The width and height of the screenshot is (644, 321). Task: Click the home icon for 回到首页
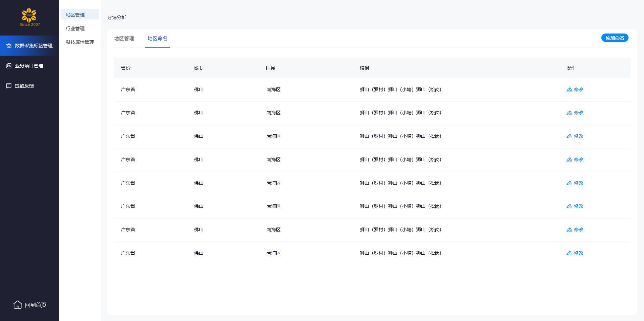pyautogui.click(x=17, y=305)
